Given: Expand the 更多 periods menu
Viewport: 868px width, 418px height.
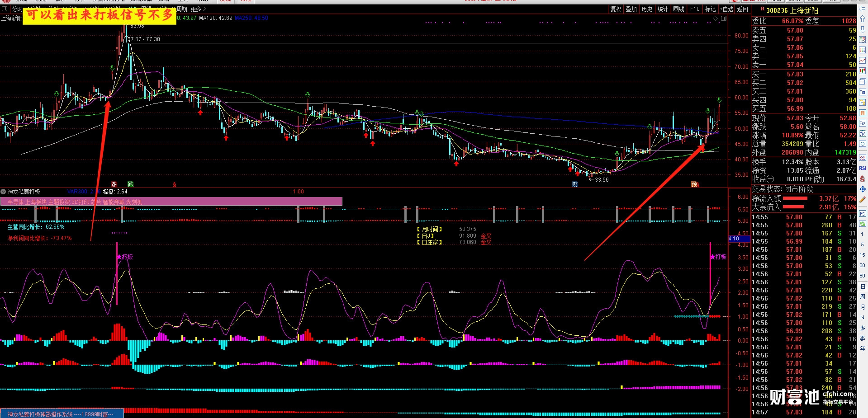Looking at the screenshot, I should coord(198,9).
